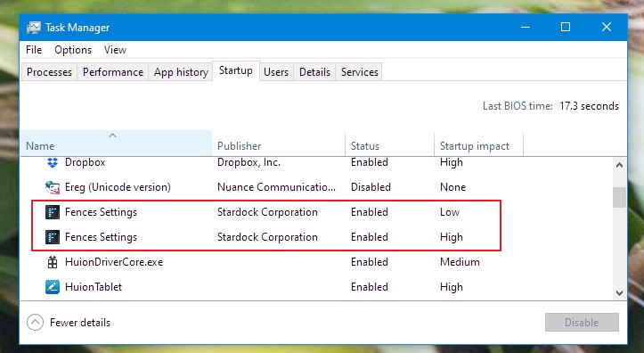Viewport: 644px width, 353px height.
Task: Select the Ereg (Unicode version) entry
Action: point(118,187)
